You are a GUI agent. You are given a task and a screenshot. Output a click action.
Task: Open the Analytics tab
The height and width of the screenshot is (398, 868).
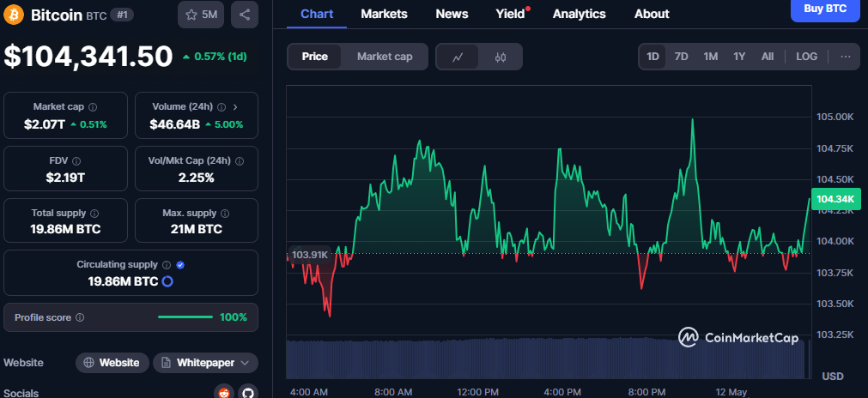pos(579,14)
